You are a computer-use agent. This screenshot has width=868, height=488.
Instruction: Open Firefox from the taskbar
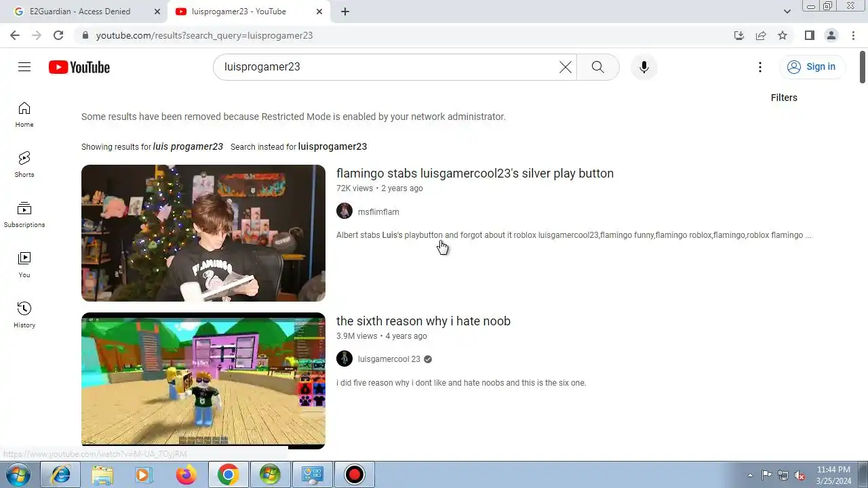click(x=186, y=475)
